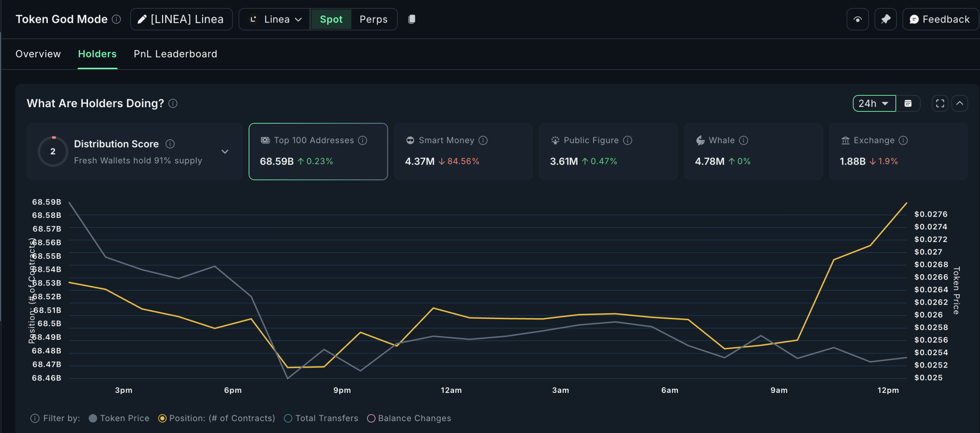Click the fullscreen expand chart icon
The image size is (980, 433).
(x=940, y=103)
